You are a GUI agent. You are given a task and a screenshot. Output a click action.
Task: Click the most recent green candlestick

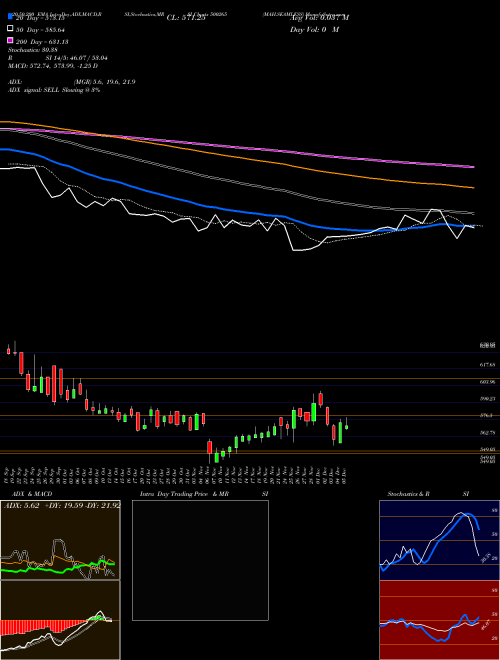[x=346, y=426]
